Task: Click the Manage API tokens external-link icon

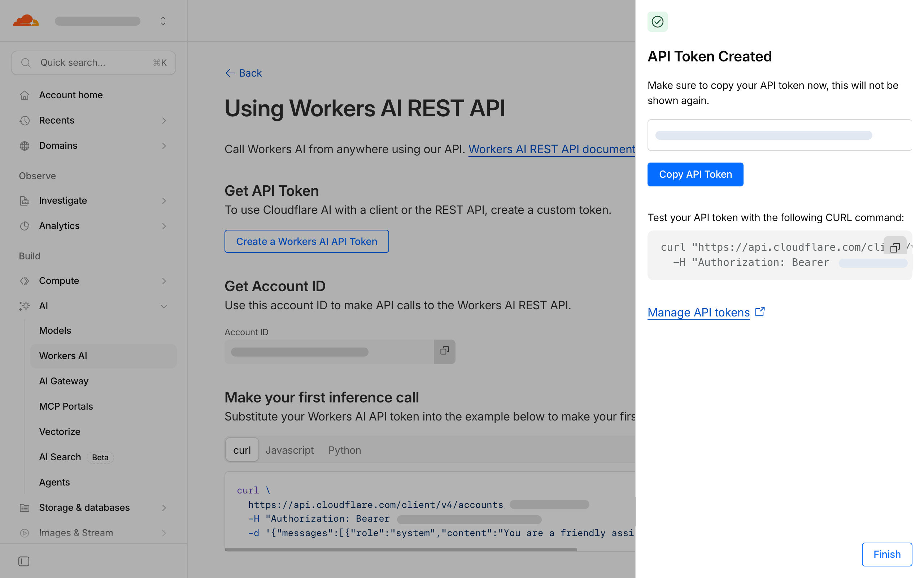Action: coord(760,311)
